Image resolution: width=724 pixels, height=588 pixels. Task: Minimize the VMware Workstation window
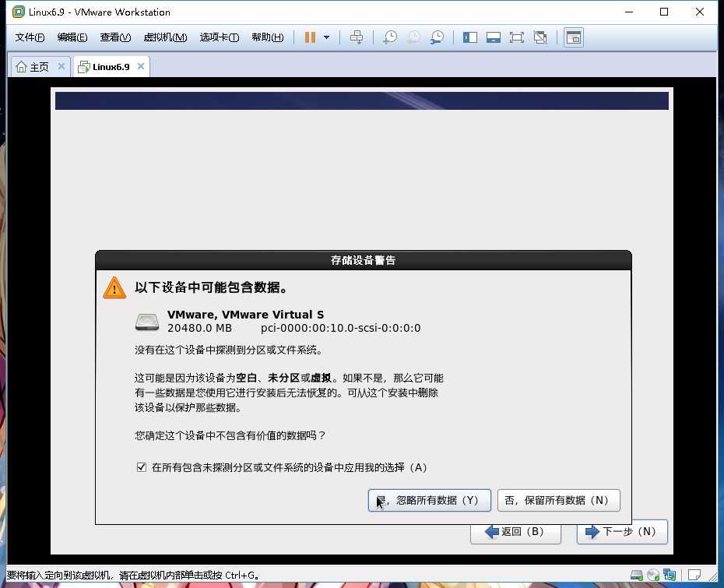[x=629, y=12]
